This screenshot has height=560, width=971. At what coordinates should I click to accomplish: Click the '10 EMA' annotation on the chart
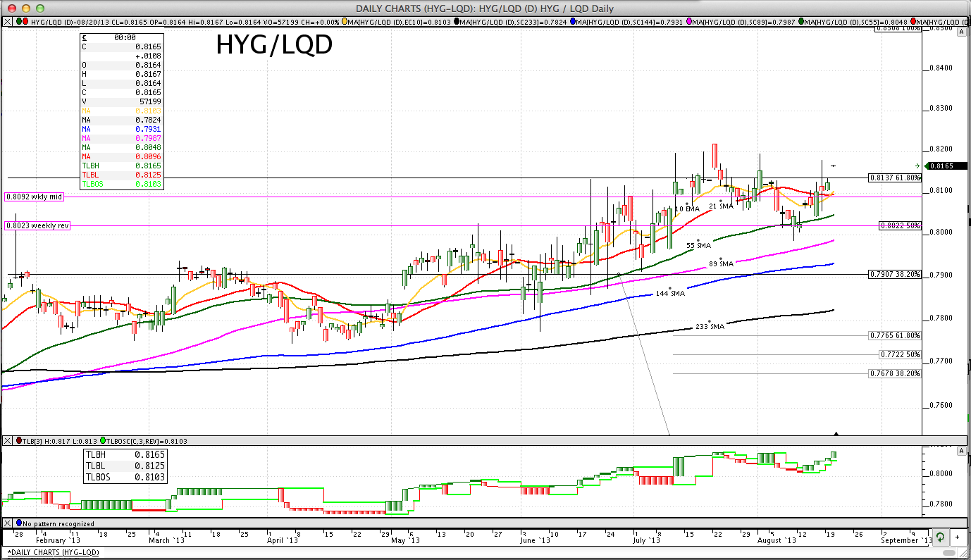pyautogui.click(x=688, y=209)
